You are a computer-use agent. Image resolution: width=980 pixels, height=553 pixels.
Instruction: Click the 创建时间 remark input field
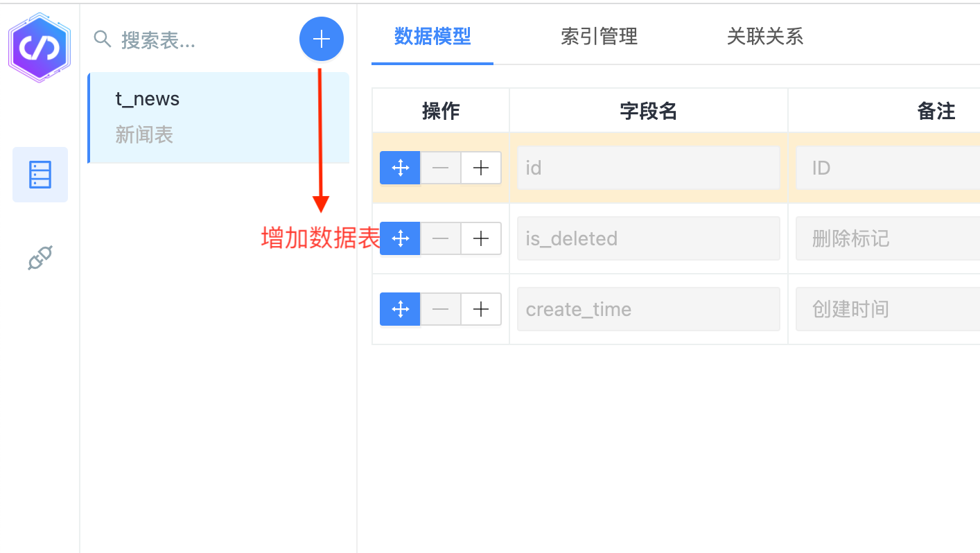(887, 309)
